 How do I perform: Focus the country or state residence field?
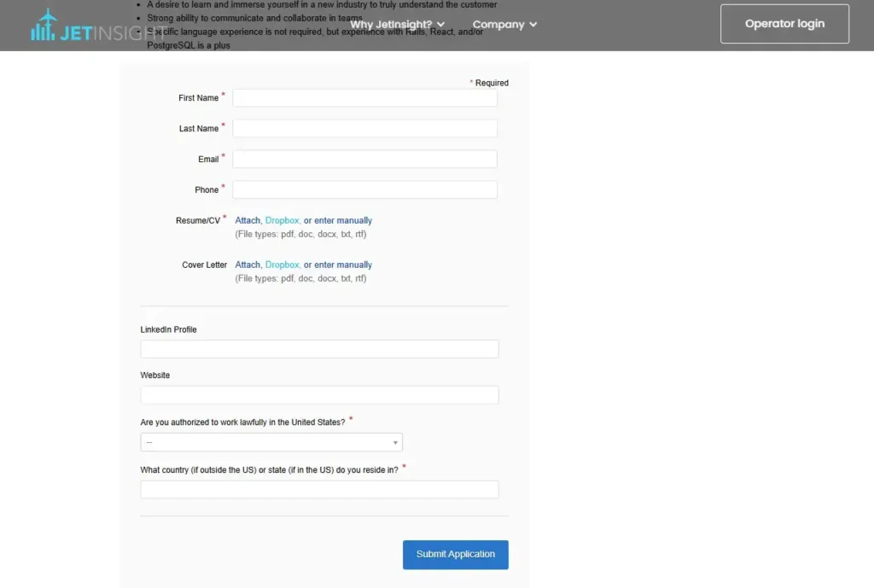[x=319, y=489]
